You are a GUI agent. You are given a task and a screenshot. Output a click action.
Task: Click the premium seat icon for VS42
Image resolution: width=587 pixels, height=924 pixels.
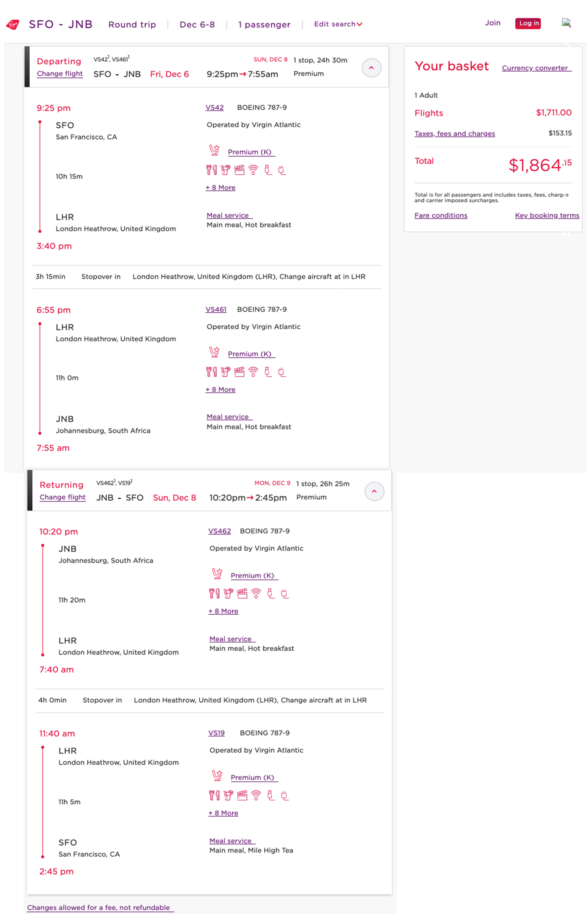214,150
